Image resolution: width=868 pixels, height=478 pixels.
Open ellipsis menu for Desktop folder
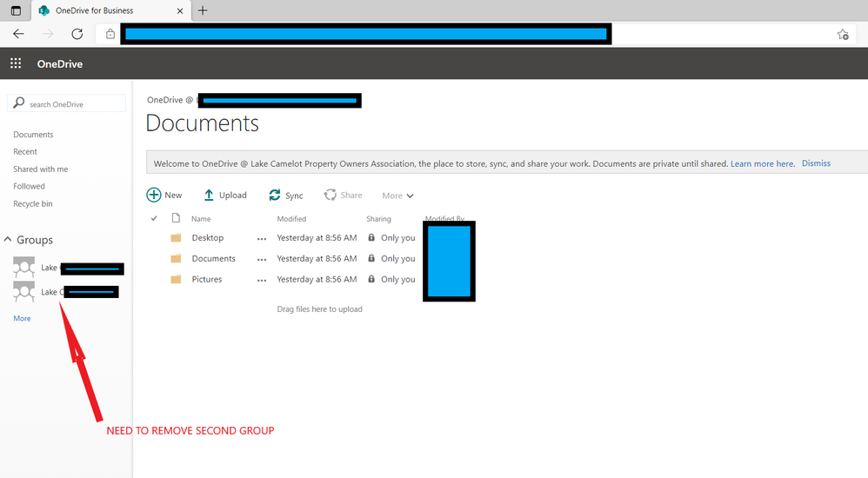coord(262,239)
